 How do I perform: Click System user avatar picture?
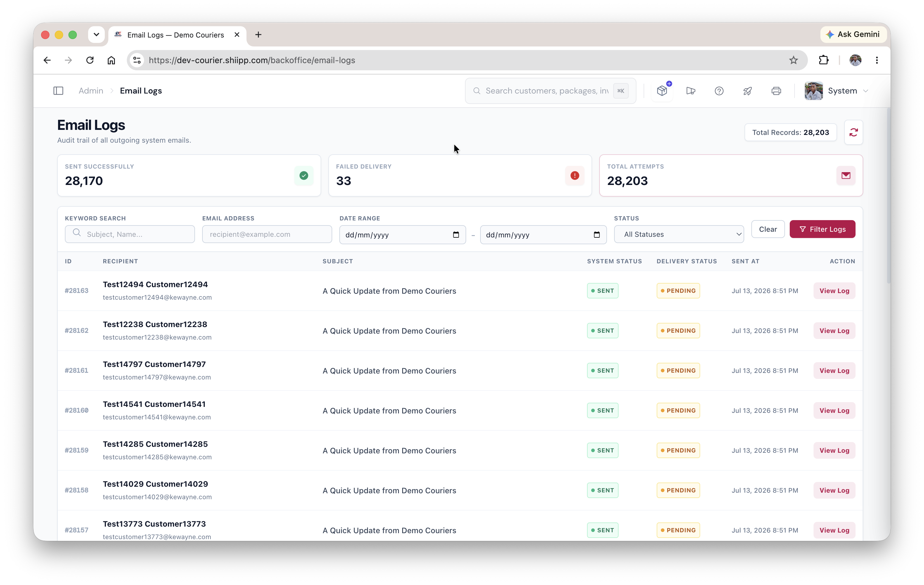pos(814,91)
